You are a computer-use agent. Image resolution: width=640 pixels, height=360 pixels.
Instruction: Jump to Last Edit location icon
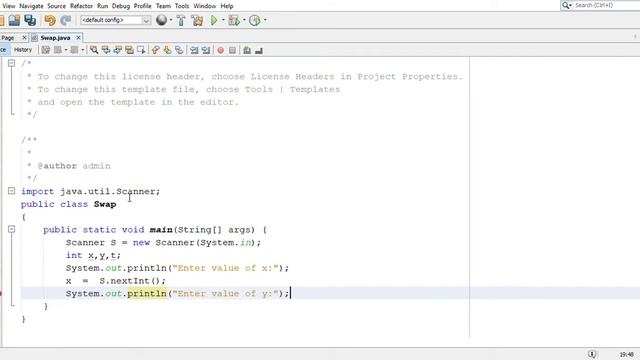(x=46, y=50)
